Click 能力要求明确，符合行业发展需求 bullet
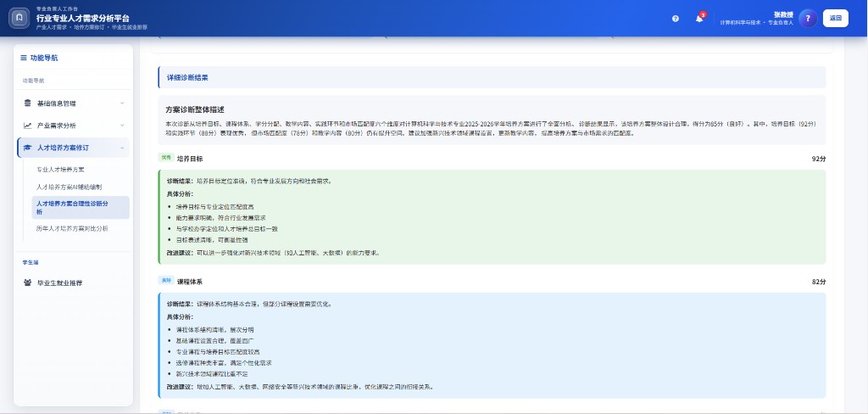 pos(221,218)
